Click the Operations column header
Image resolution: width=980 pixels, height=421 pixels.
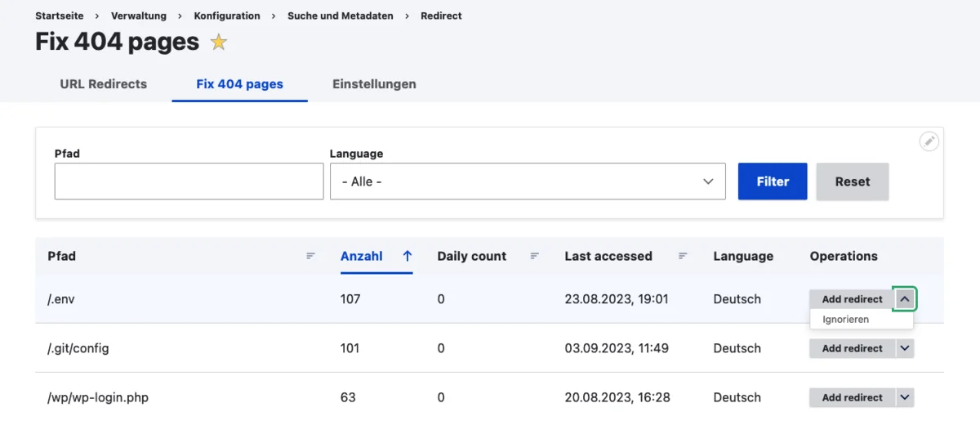pos(844,256)
